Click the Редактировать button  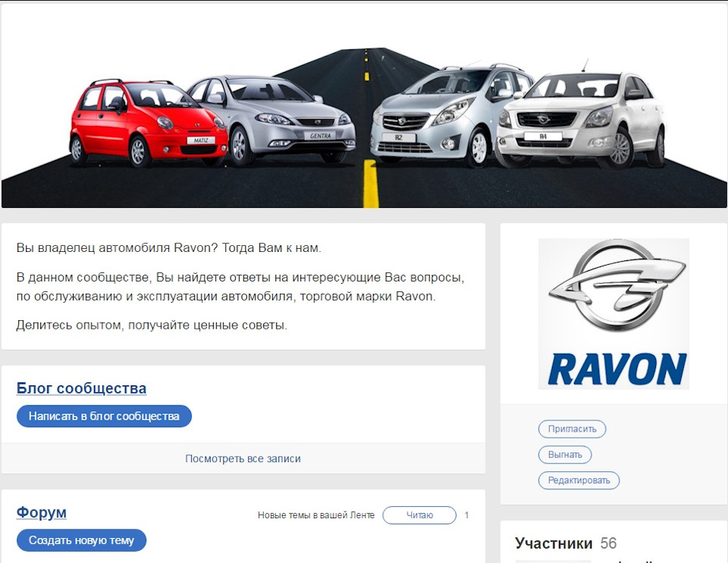coord(579,480)
